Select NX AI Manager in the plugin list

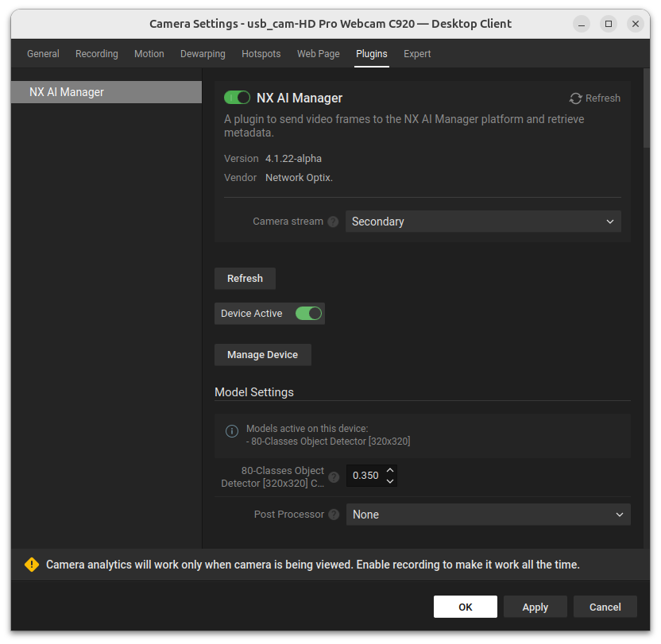pos(106,92)
